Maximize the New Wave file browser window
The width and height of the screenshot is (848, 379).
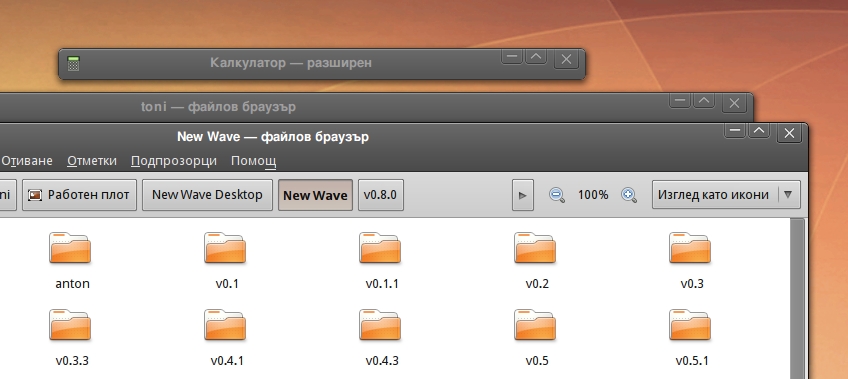coord(759,130)
